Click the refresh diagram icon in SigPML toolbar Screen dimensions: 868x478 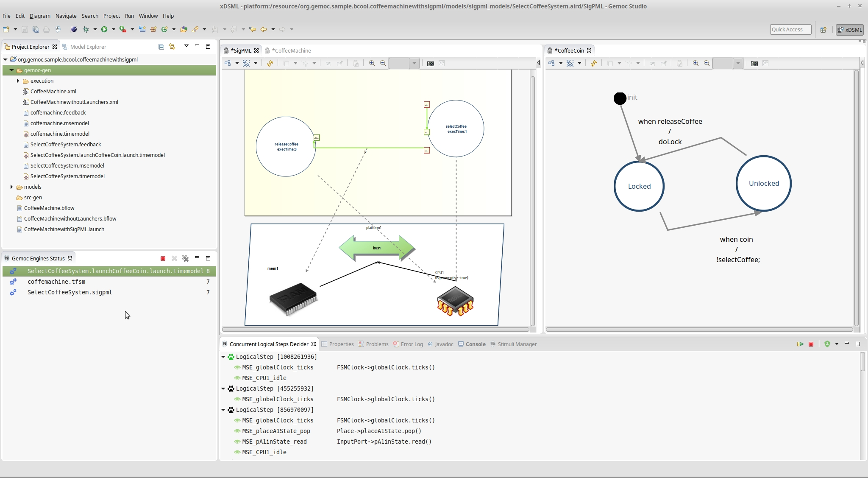pyautogui.click(x=270, y=63)
